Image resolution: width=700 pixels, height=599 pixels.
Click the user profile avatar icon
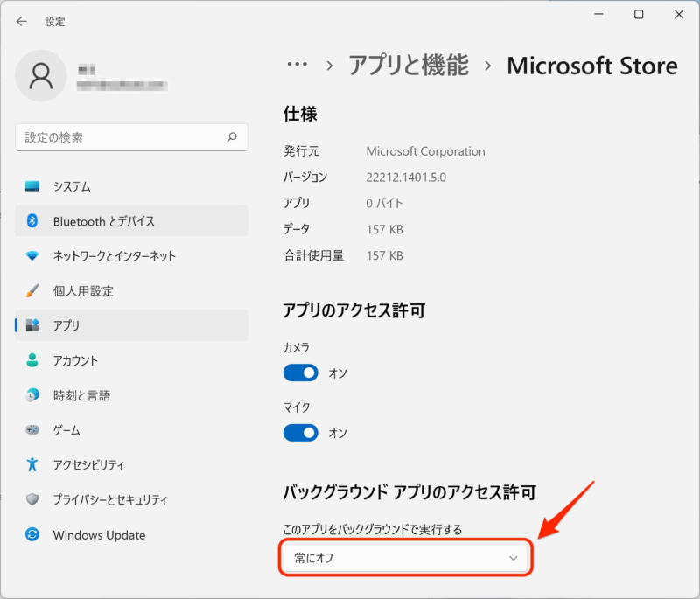tap(41, 76)
